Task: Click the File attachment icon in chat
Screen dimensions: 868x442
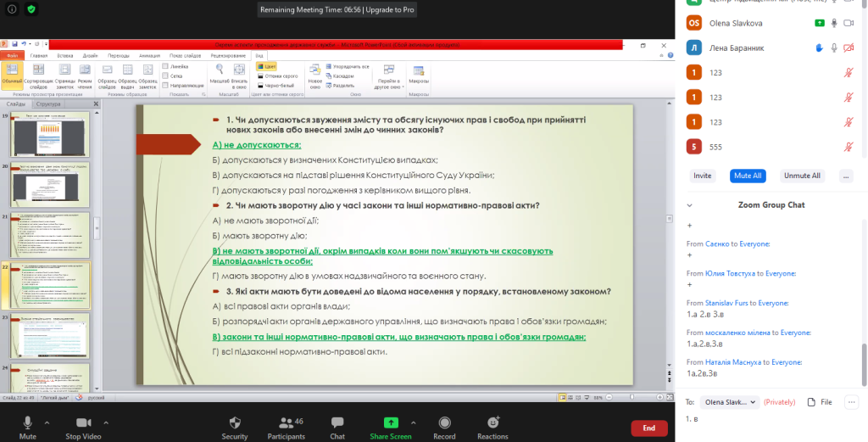Action: click(x=811, y=401)
